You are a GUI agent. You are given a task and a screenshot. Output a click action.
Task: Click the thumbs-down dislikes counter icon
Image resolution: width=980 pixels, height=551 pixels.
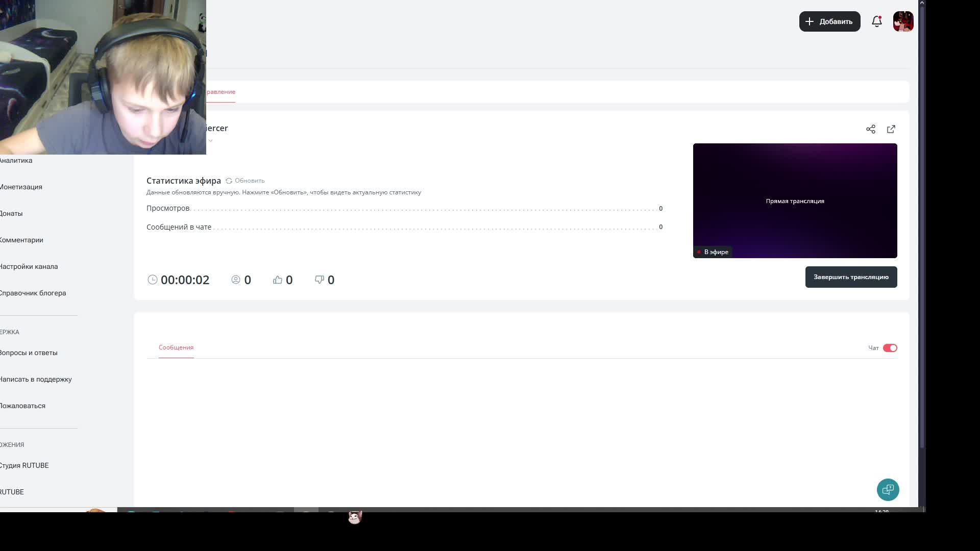(320, 280)
